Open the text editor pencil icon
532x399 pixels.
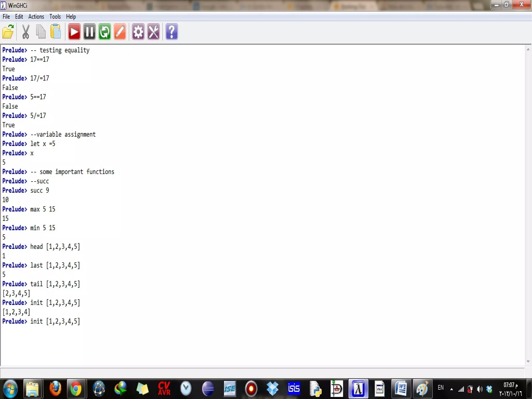tap(120, 32)
